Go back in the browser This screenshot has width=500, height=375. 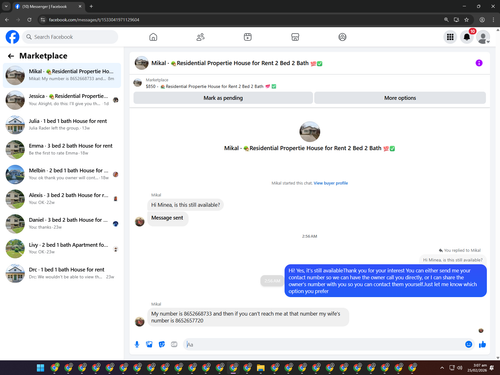coord(7,20)
